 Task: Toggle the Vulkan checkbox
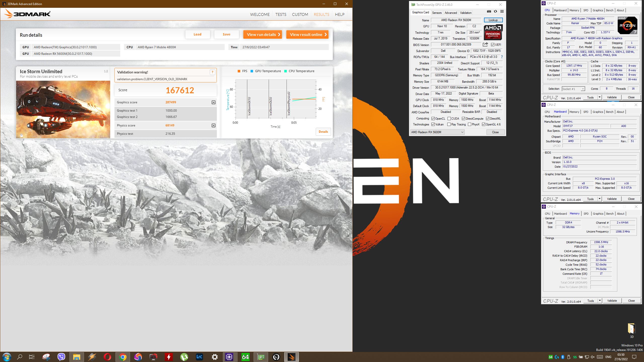point(433,124)
